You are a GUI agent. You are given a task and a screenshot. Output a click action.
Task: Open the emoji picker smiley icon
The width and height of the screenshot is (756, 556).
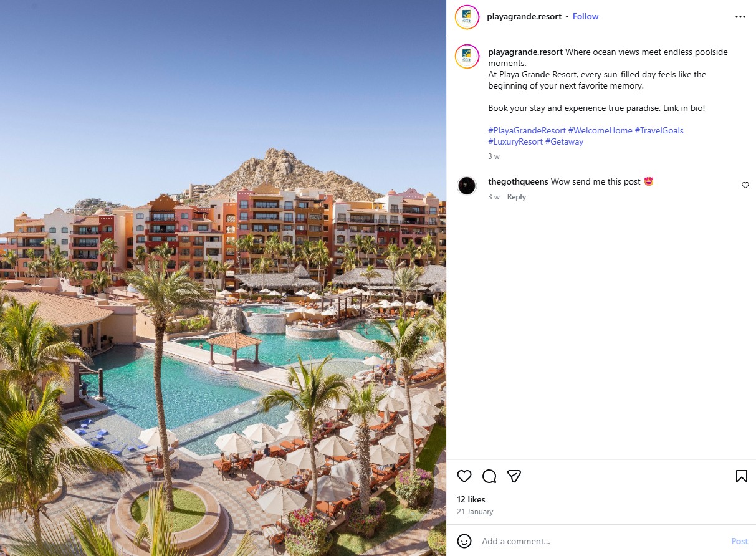pyautogui.click(x=464, y=540)
